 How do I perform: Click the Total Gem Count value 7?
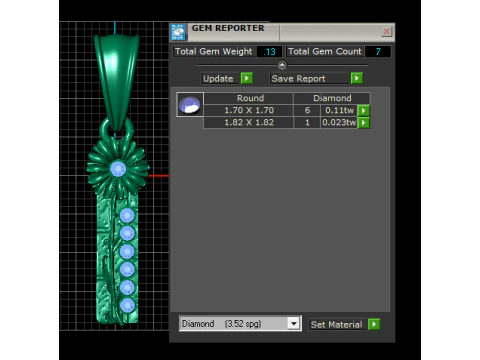coord(378,52)
